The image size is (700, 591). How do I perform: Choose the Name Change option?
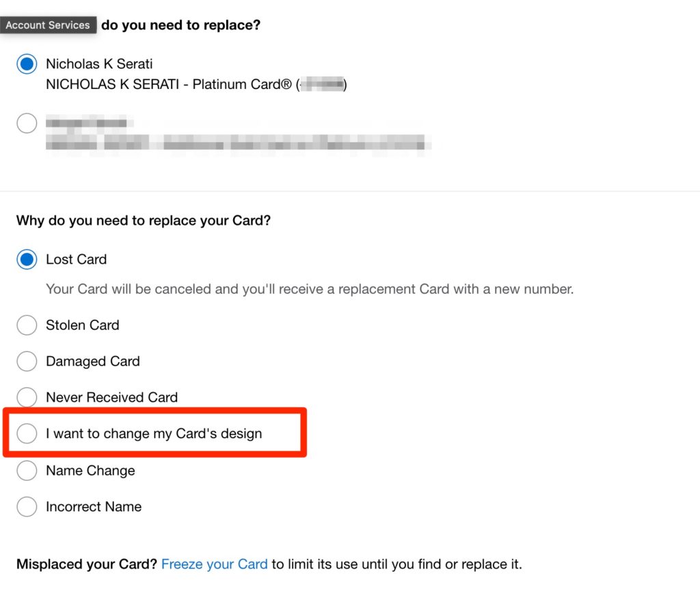click(x=27, y=470)
